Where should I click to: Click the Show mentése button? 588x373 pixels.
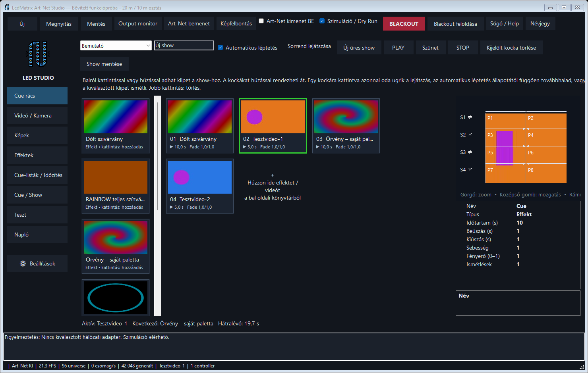(x=104, y=64)
